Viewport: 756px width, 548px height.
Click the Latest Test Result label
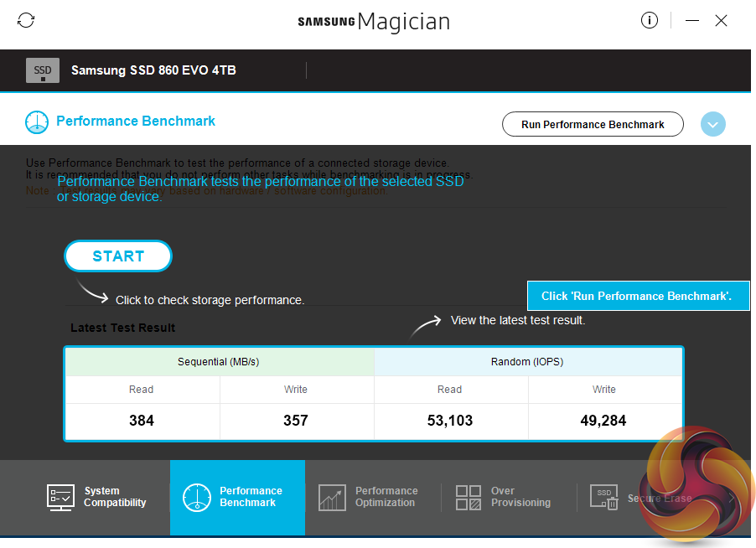click(x=122, y=328)
